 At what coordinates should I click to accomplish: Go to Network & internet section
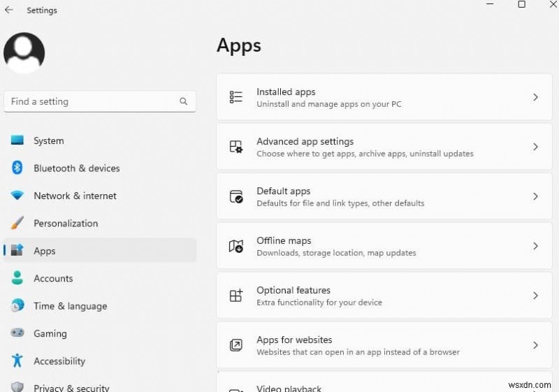pyautogui.click(x=75, y=196)
